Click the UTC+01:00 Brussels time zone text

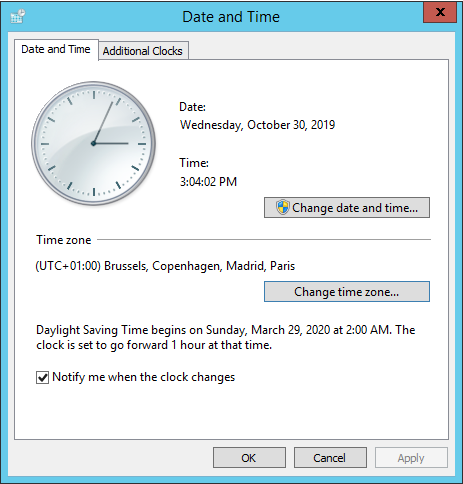(165, 266)
